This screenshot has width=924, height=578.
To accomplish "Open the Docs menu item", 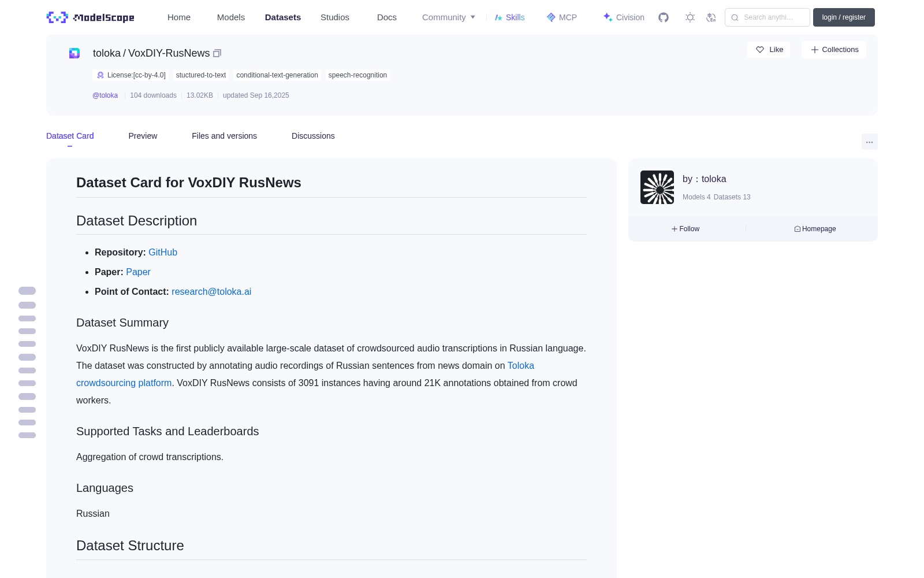I will coord(387,17).
